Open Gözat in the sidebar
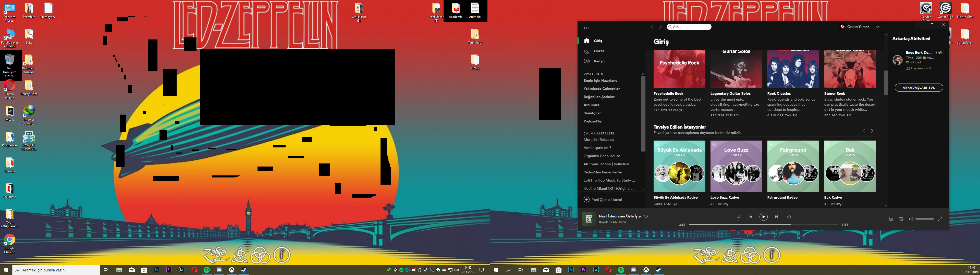The height and width of the screenshot is (275, 980). (599, 51)
